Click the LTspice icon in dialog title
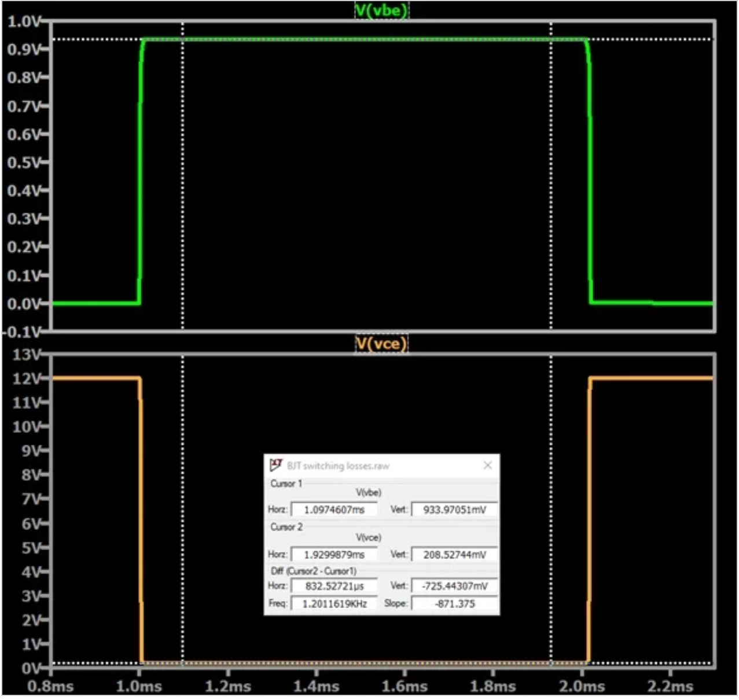 coord(276,465)
